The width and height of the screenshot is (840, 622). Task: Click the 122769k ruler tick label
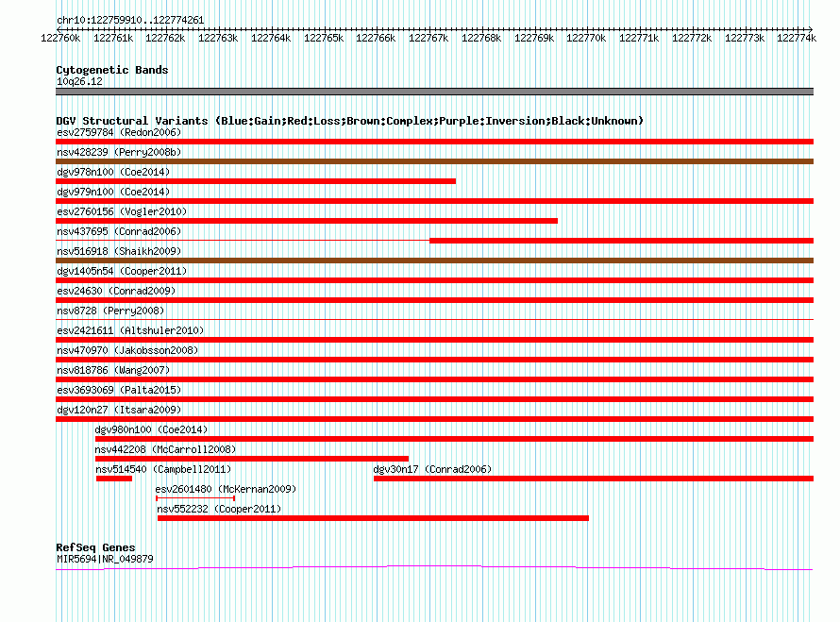click(534, 38)
